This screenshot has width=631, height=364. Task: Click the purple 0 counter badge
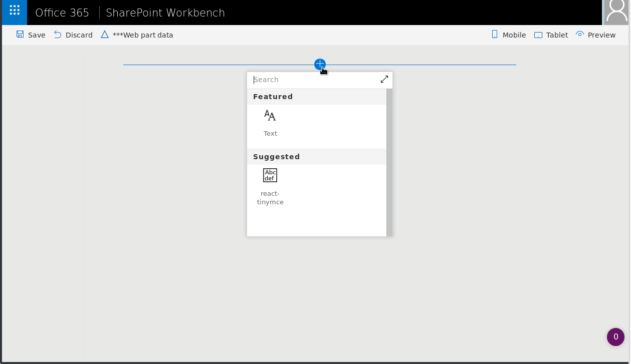click(615, 337)
